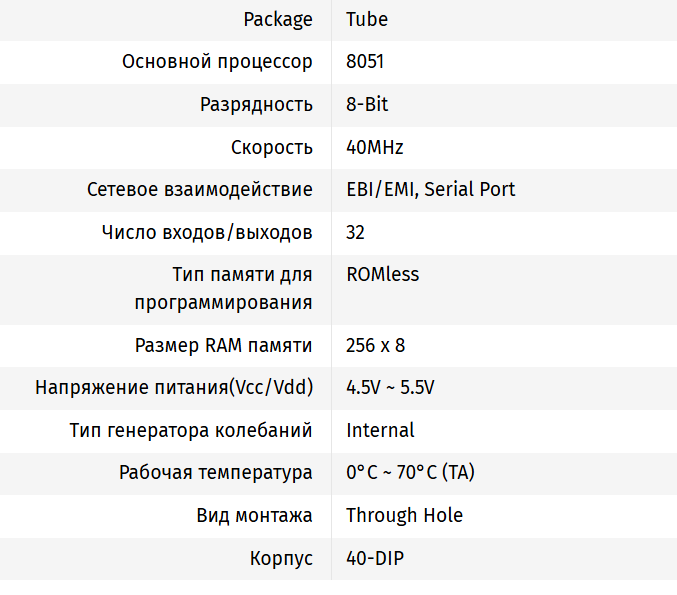Select the 'ROMless' memory type value
Viewport: 677px width, 595px height.
click(383, 274)
